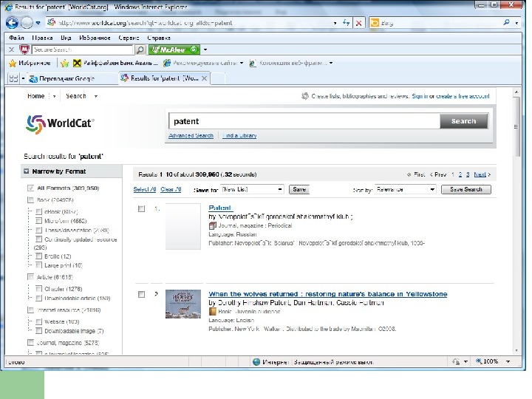Open the Patent journal result title
This screenshot has width=532, height=399.
(220, 208)
